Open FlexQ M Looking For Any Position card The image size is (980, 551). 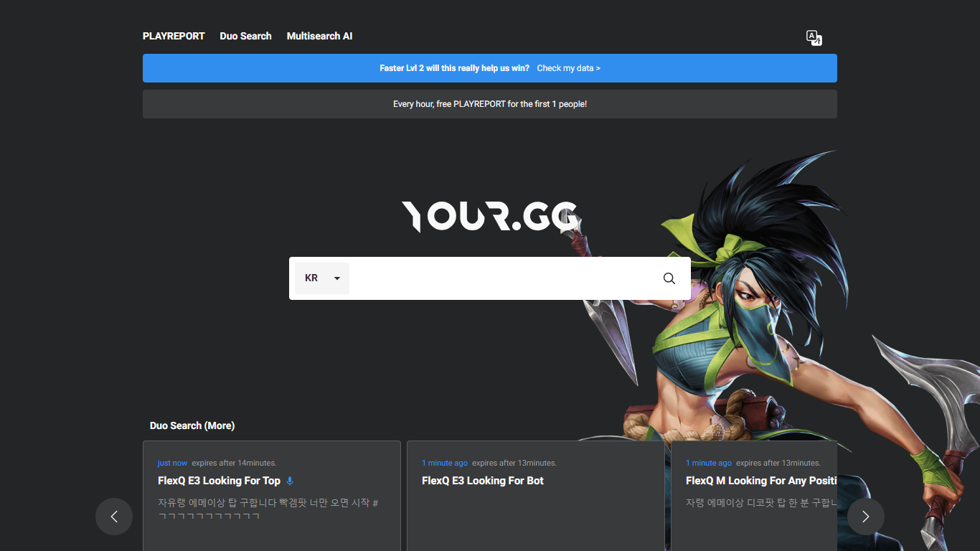tap(754, 496)
